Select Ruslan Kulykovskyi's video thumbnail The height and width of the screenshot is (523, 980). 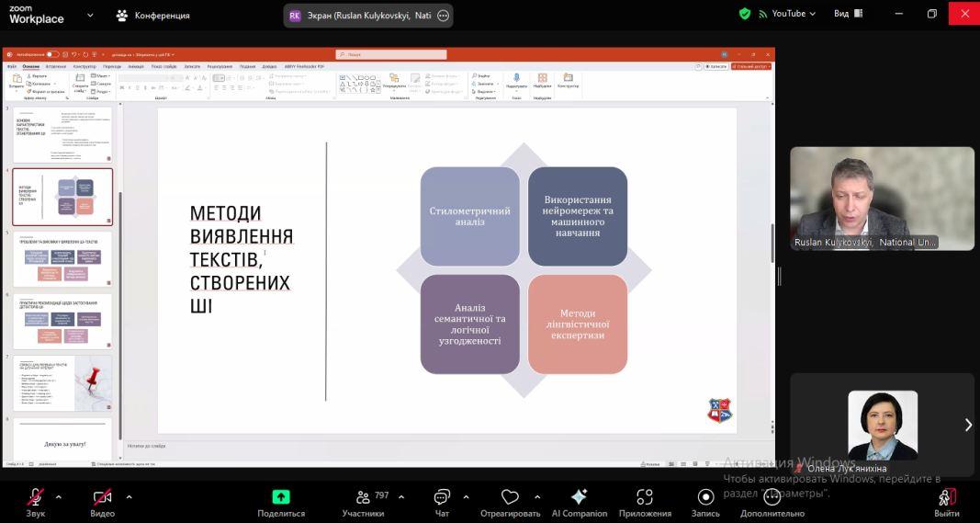(882, 199)
